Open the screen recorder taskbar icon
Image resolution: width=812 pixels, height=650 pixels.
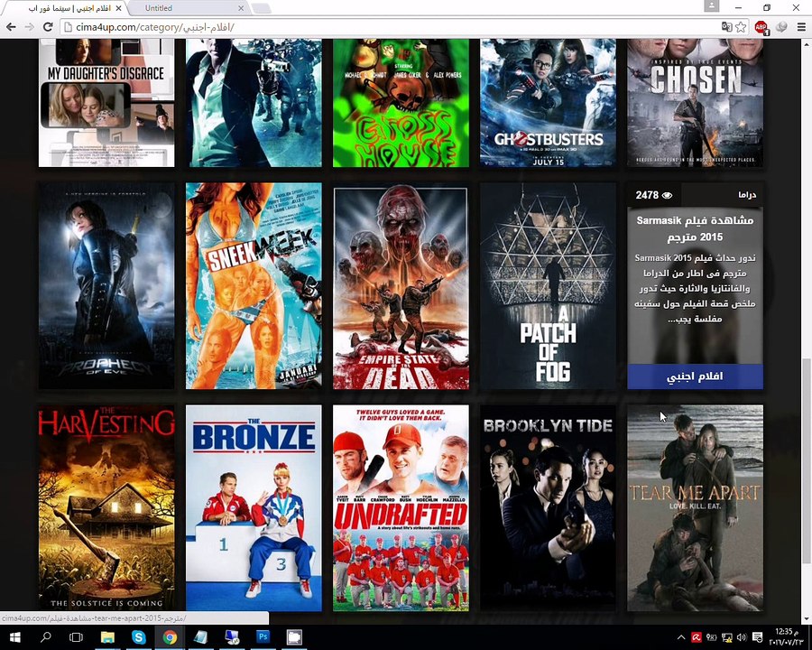click(x=293, y=637)
